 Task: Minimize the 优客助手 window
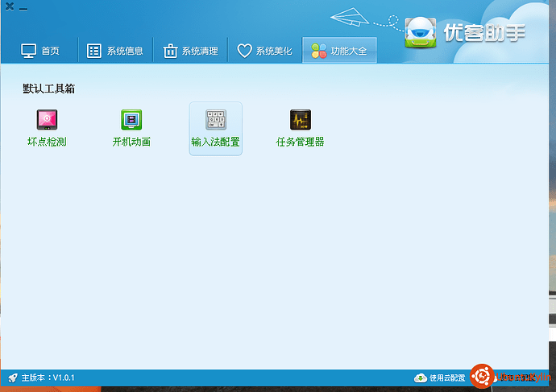point(23,9)
